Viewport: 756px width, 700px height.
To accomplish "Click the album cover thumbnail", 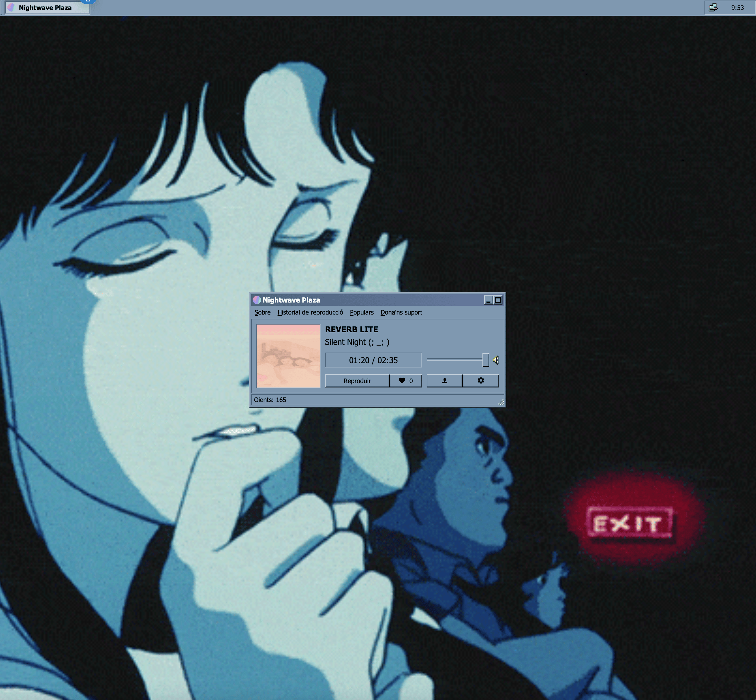I will pos(288,356).
